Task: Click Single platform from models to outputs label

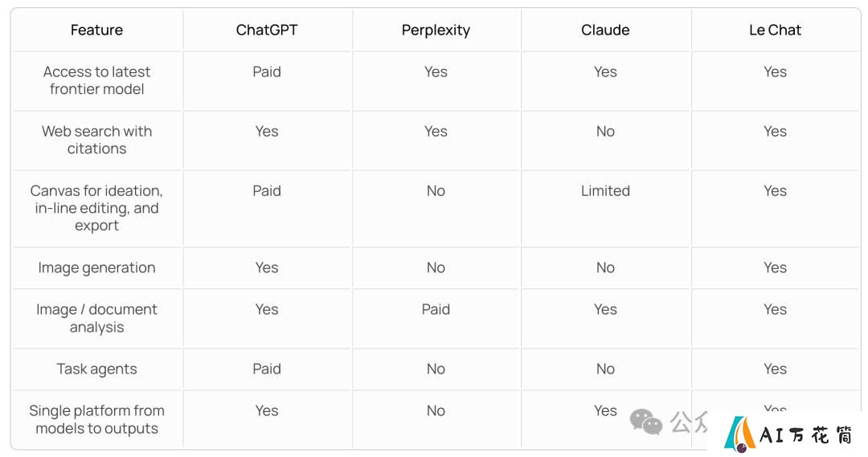Action: 97,419
